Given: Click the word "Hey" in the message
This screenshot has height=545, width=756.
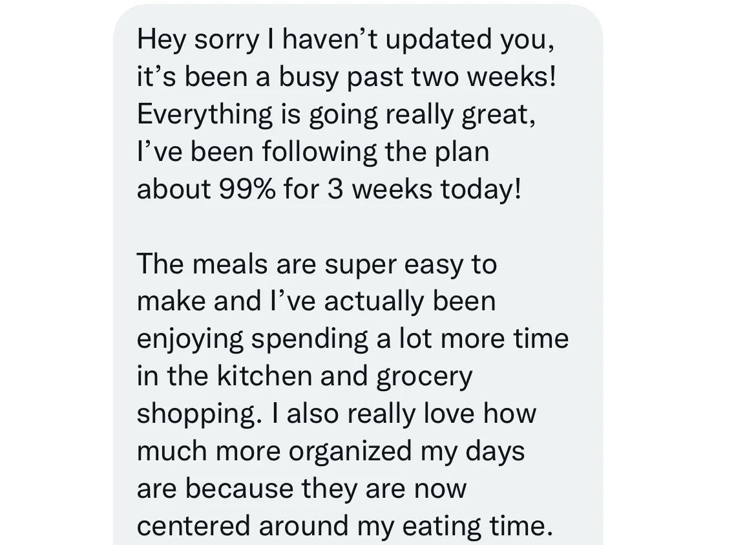Looking at the screenshot, I should point(161,40).
